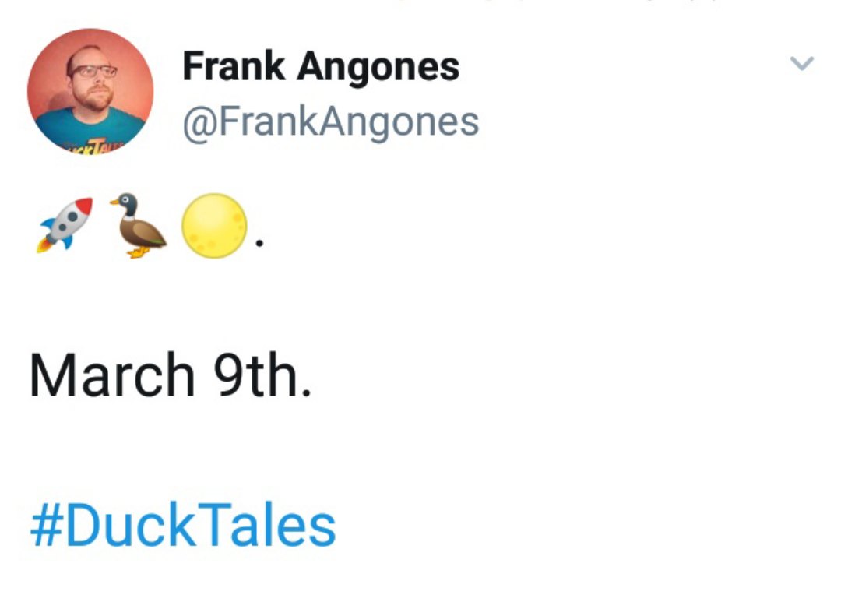Click the duck emoji in the tweet
Image resolution: width=841 pixels, height=616 pixels.
[x=138, y=225]
